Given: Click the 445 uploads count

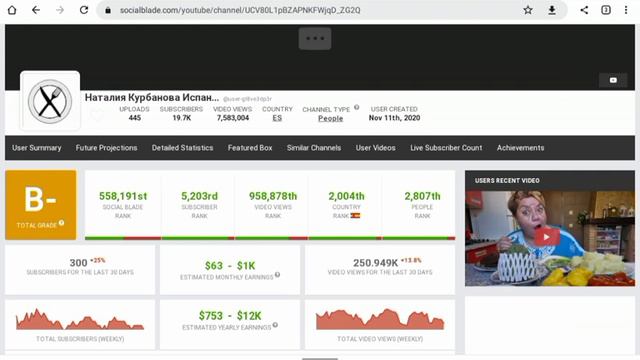Looking at the screenshot, I should tap(135, 118).
